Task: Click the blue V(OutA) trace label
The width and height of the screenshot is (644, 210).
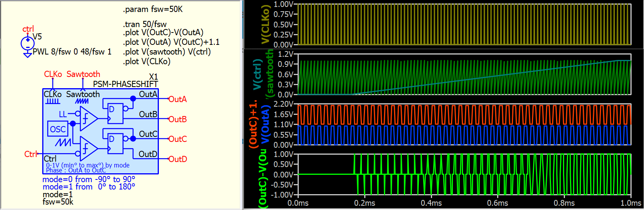Action: 265,125
